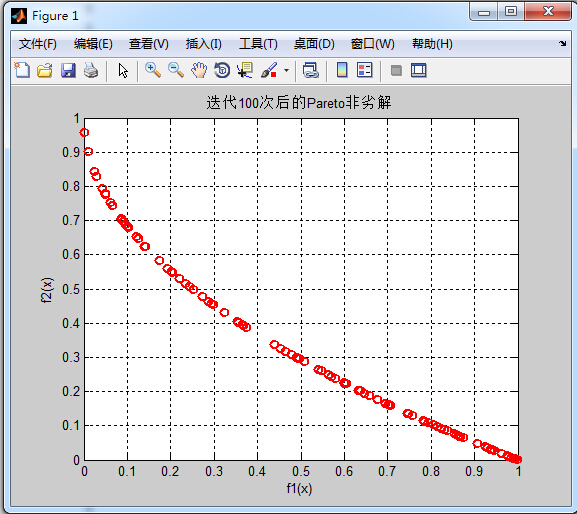Open file with the folder icon
The width and height of the screenshot is (577, 514).
(45, 70)
